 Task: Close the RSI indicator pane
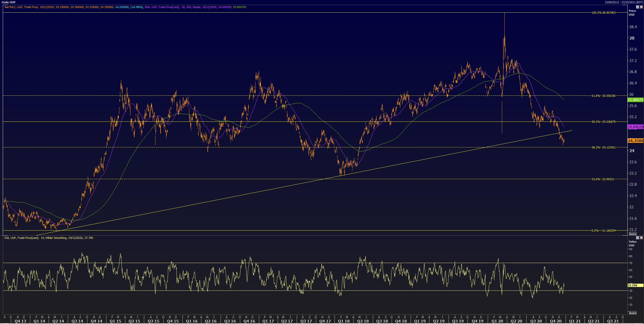[641, 238]
